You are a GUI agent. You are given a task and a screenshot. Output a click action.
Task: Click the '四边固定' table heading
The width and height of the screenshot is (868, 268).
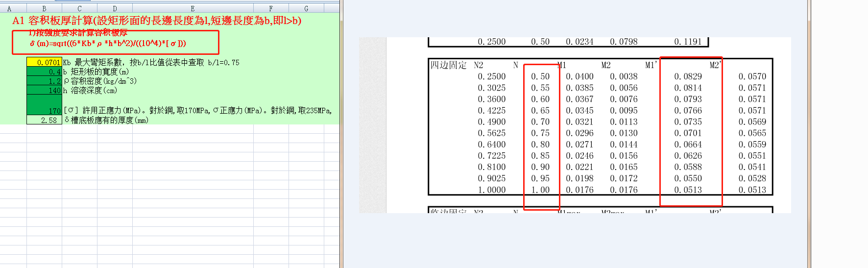pyautogui.click(x=448, y=65)
